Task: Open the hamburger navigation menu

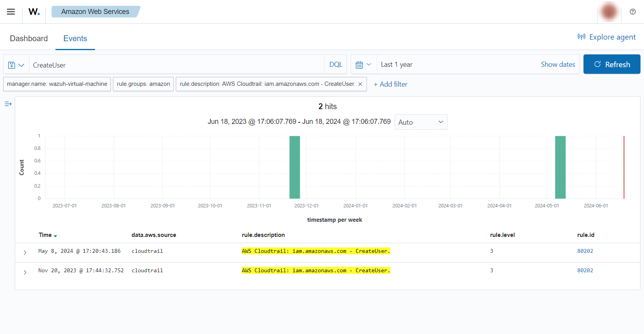Action: [x=11, y=12]
